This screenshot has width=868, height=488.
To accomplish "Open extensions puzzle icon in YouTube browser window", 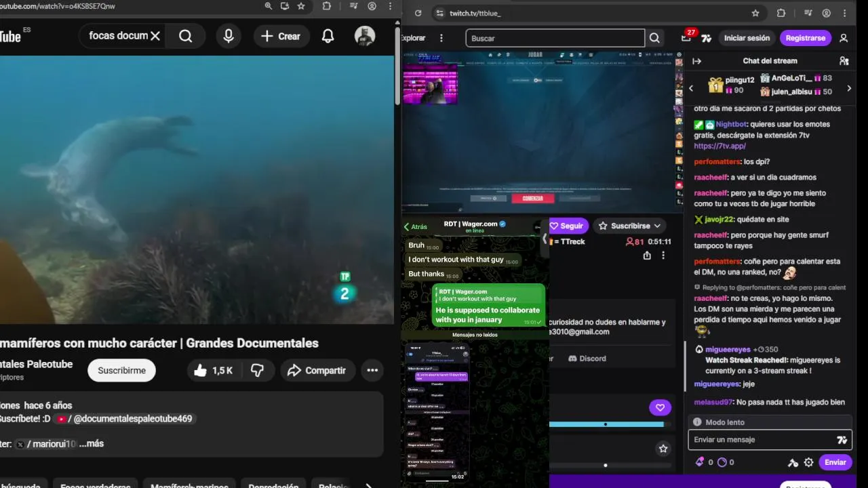I will [327, 6].
